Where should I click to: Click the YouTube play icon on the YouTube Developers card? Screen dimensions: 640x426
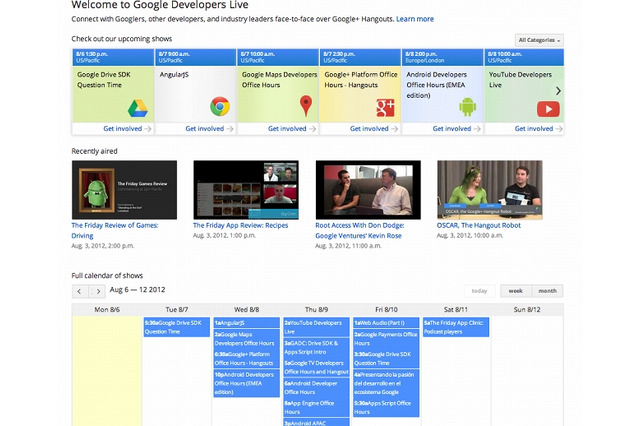(548, 109)
